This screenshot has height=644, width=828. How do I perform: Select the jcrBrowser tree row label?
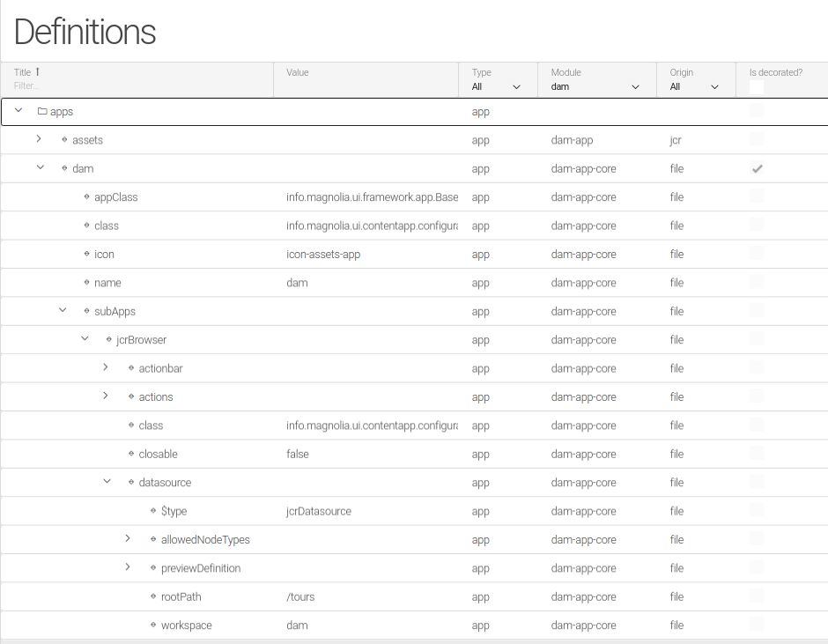coord(142,340)
